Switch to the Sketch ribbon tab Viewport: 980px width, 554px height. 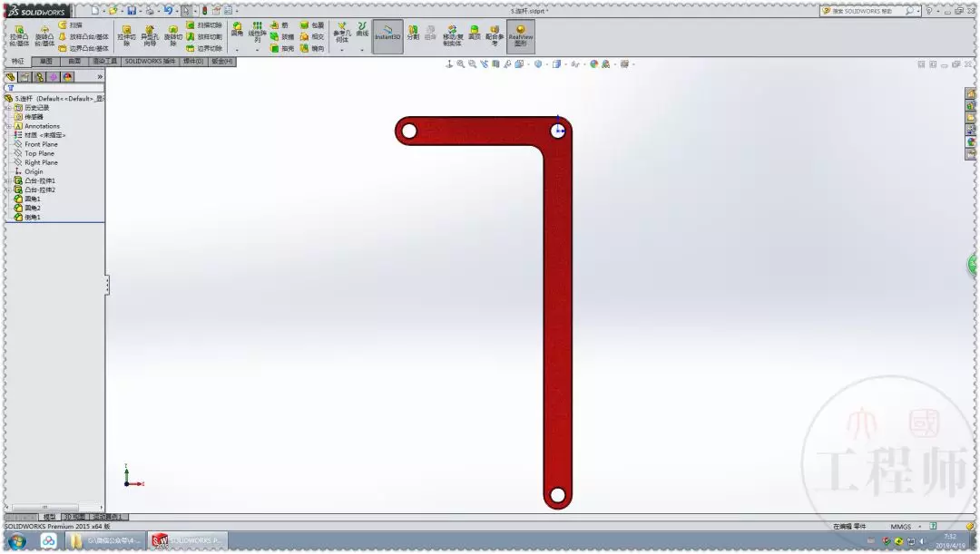click(45, 62)
